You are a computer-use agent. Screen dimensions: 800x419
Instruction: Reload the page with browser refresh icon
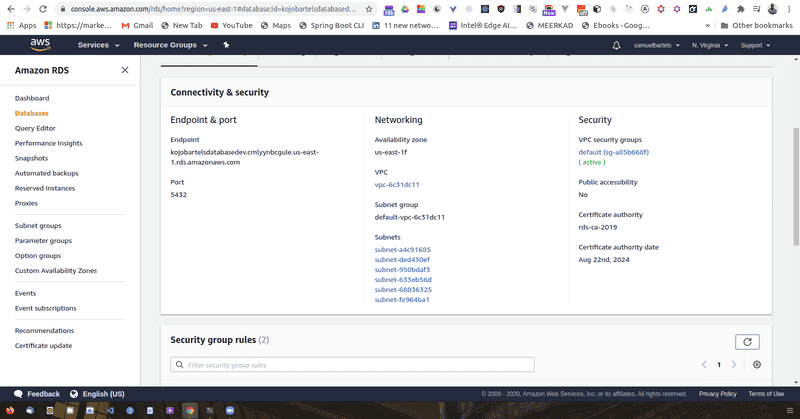tap(43, 9)
